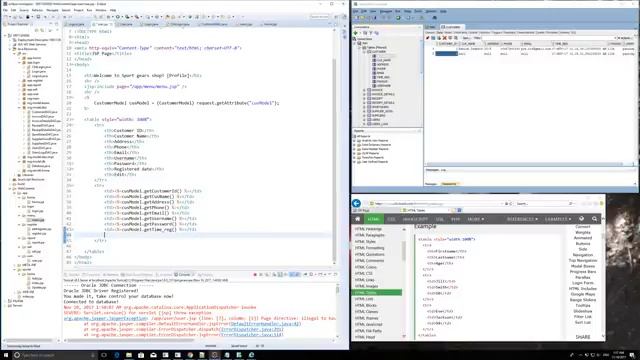Expand the INVOICE_DETAILS table node
This screenshot has height=360, width=640.
pos(364,94)
